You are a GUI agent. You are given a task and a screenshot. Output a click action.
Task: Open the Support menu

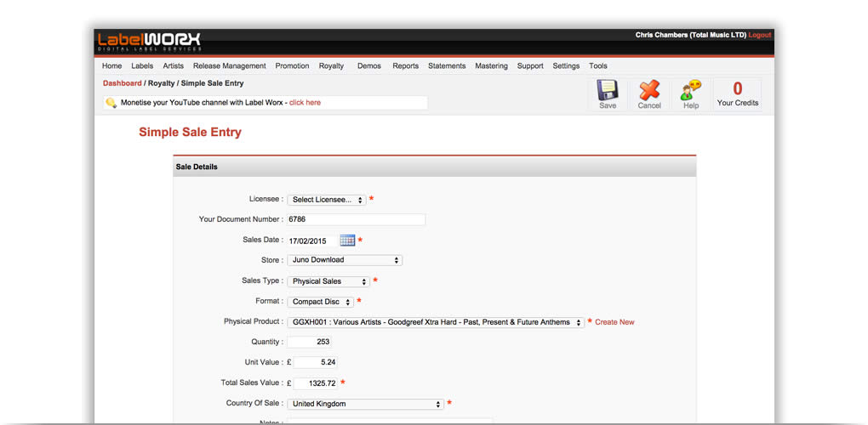click(530, 65)
